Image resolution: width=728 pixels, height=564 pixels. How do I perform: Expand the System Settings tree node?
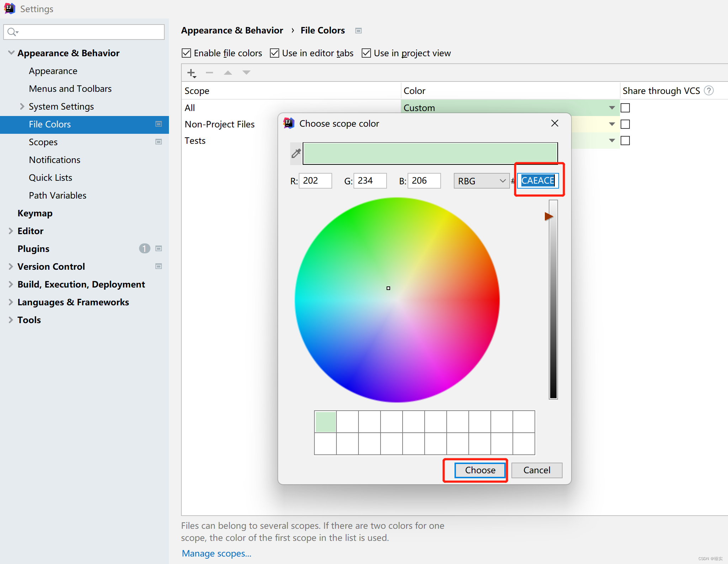pyautogui.click(x=22, y=106)
